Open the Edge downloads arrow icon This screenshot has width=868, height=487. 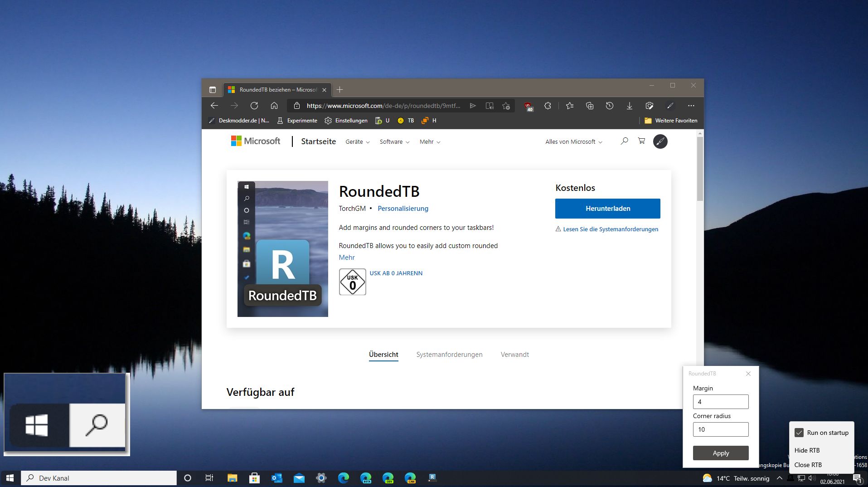[x=629, y=106]
